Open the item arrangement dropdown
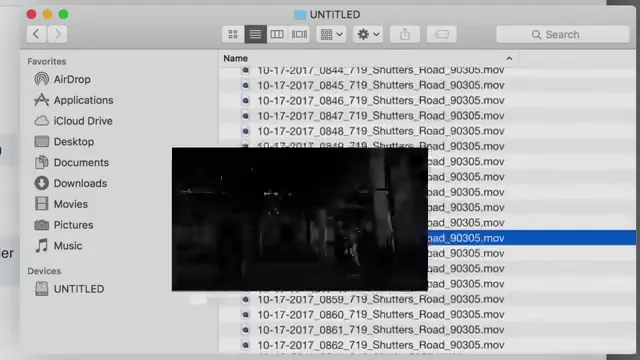Screen dimensions: 640x360 pos(331,34)
